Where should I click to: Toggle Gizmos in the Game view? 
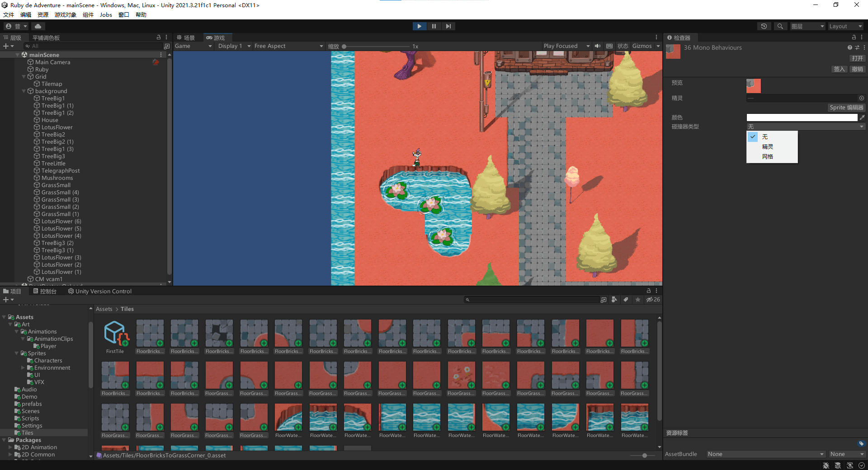[x=642, y=46]
